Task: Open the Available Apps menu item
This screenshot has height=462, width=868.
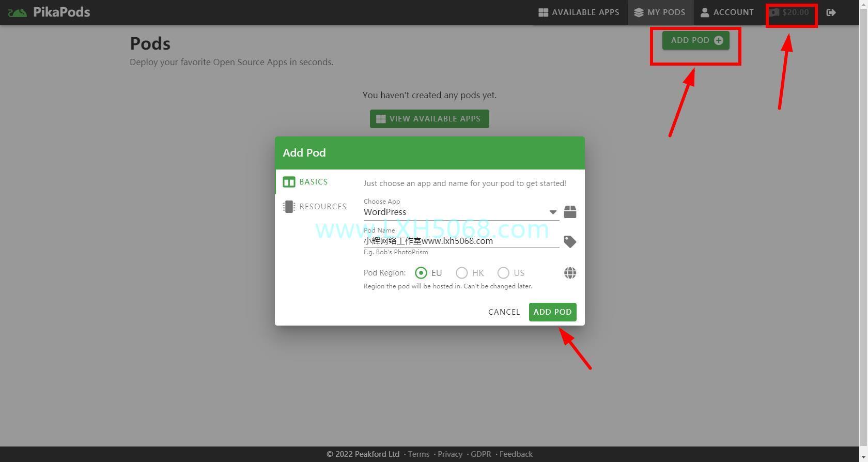Action: [579, 12]
